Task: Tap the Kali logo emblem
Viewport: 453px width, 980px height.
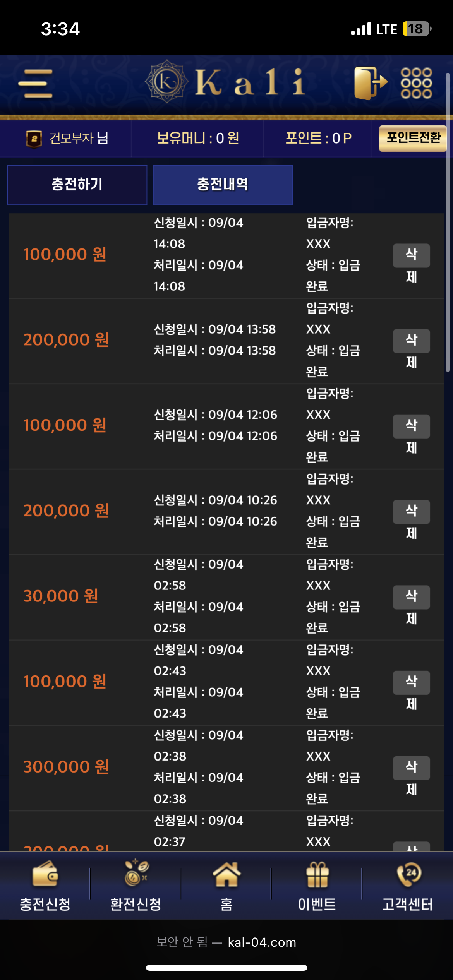Action: tap(166, 82)
